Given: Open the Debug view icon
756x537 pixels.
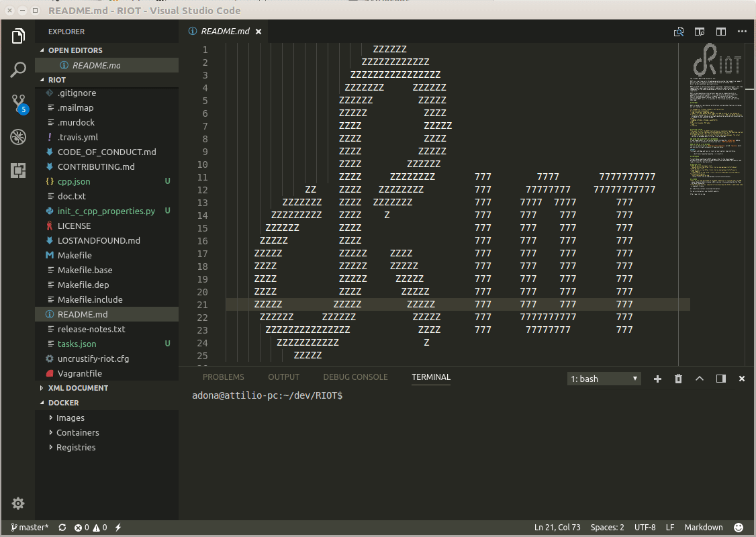Looking at the screenshot, I should 18,137.
